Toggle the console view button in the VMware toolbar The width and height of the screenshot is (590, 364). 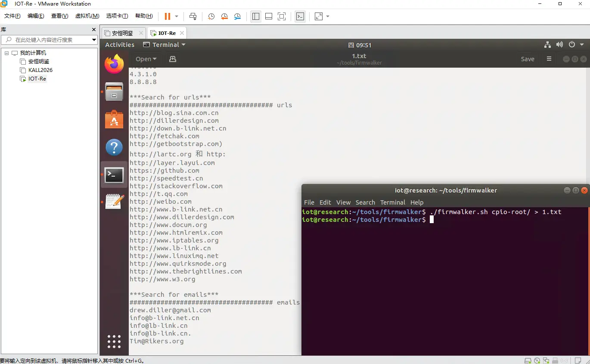[x=300, y=16]
